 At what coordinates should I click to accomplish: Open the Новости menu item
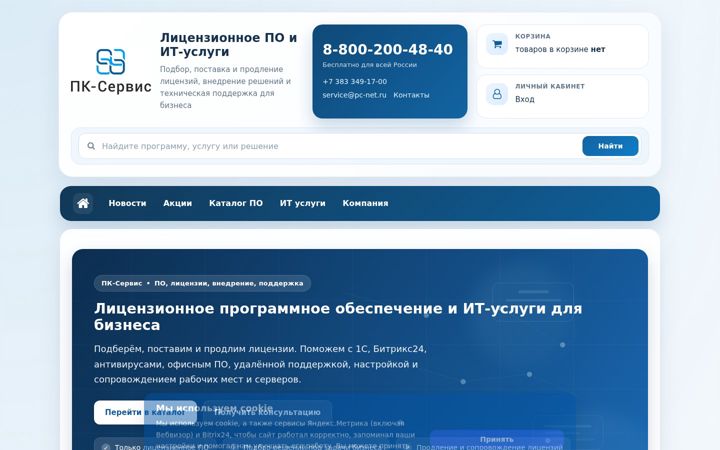(x=127, y=203)
